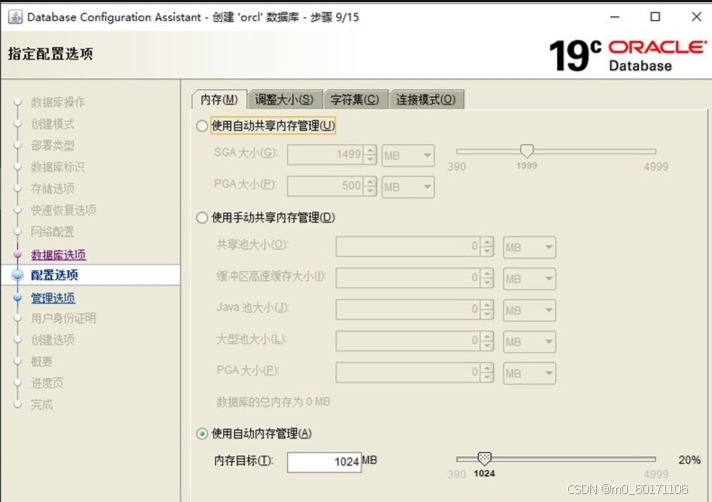Click the total memory 0 MB text
The width and height of the screenshot is (712, 502).
point(273,402)
